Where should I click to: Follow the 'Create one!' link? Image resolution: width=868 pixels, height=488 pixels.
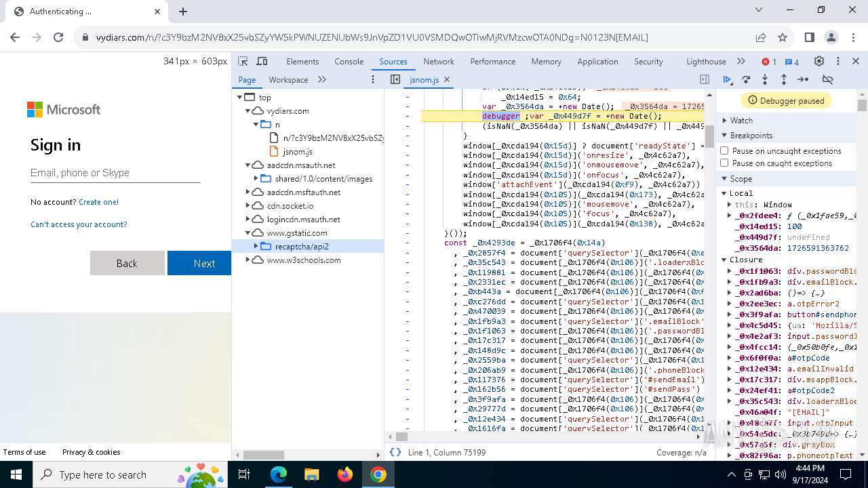(98, 202)
